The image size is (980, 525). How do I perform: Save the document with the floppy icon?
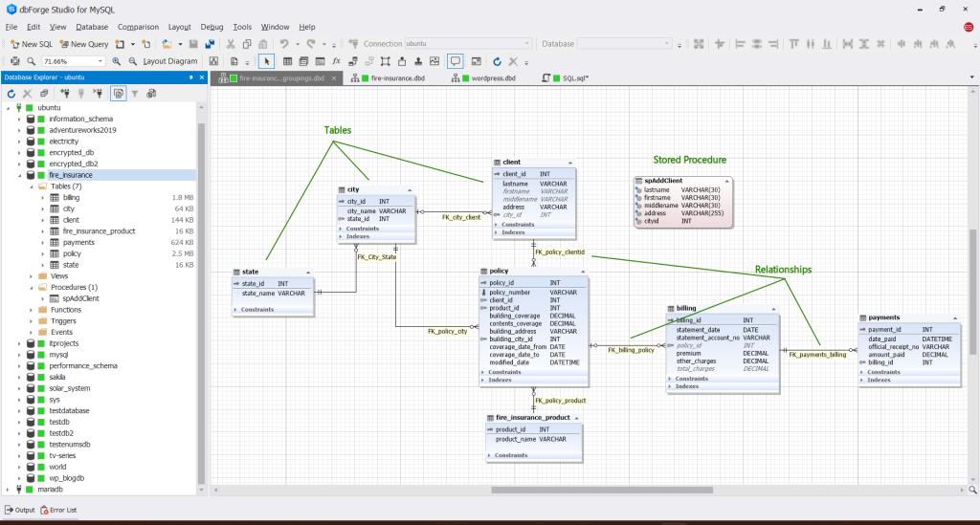(x=193, y=44)
